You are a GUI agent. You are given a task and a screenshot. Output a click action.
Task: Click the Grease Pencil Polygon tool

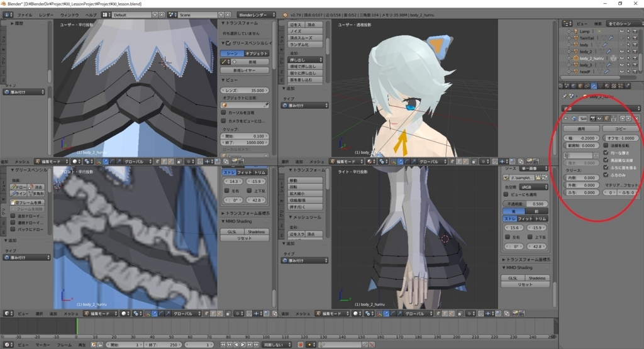click(36, 194)
